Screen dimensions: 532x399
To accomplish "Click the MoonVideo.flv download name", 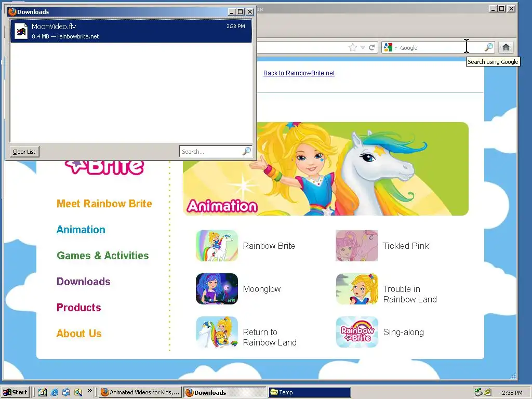I will point(54,26).
